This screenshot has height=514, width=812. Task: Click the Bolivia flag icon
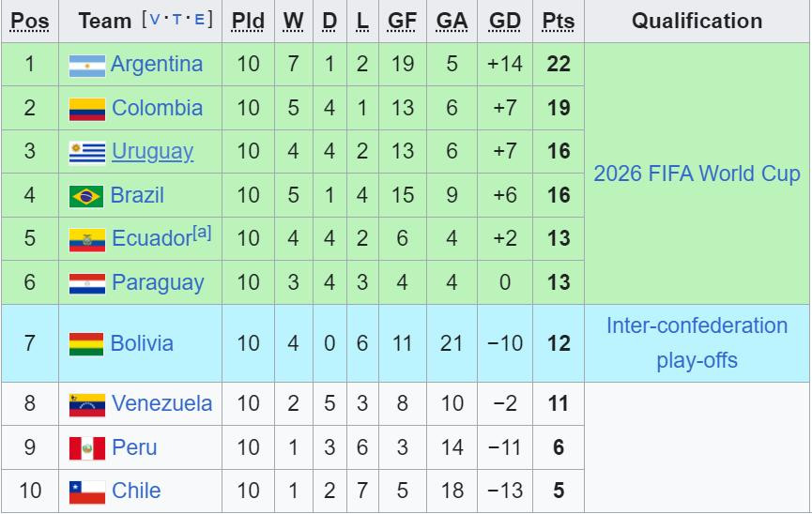[86, 344]
